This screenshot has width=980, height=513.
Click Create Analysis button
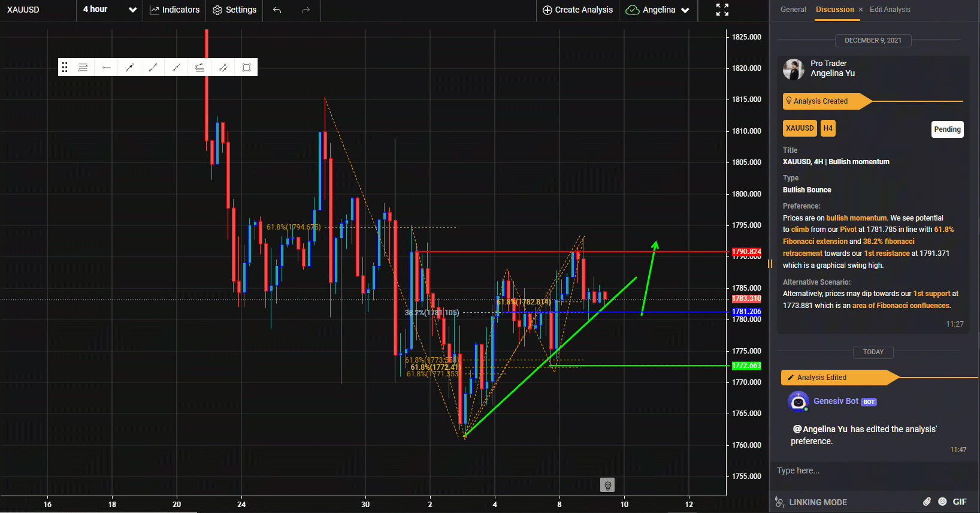point(577,10)
